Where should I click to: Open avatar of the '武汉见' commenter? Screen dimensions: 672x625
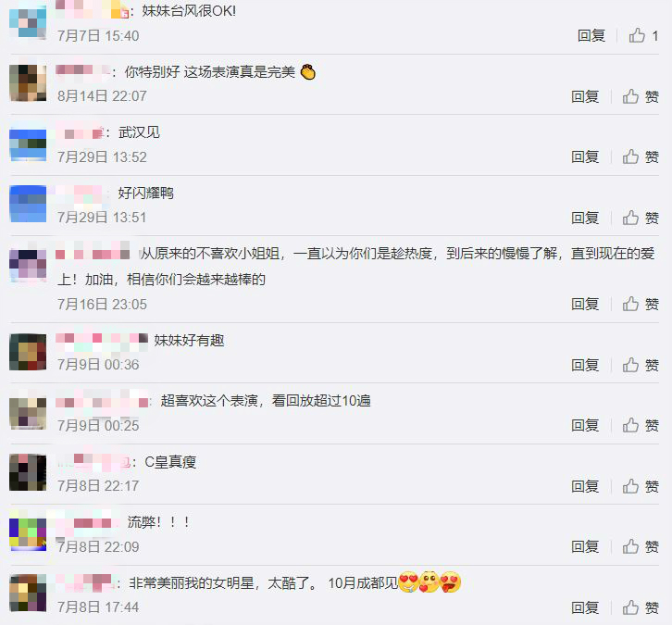pyautogui.click(x=28, y=144)
